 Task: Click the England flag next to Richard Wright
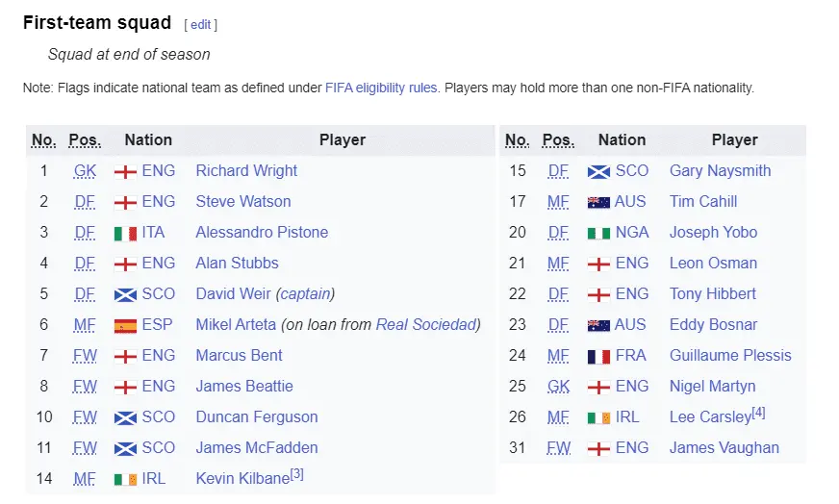pos(125,171)
